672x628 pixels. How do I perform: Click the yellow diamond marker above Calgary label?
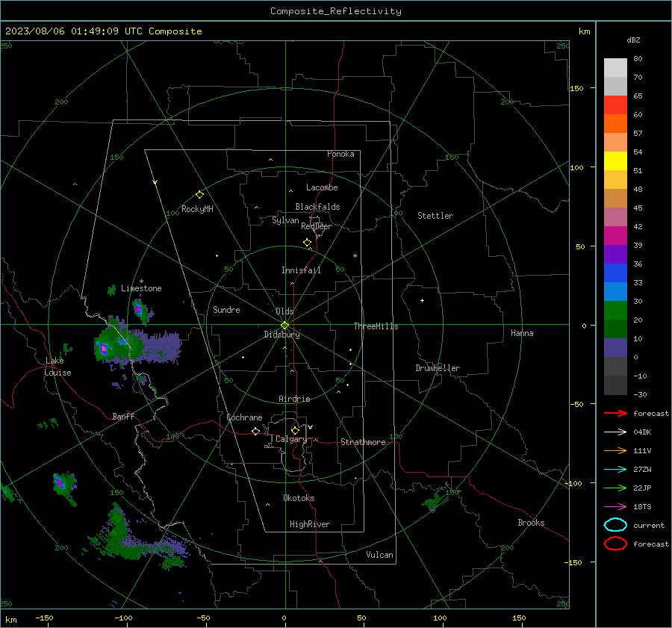click(x=295, y=430)
